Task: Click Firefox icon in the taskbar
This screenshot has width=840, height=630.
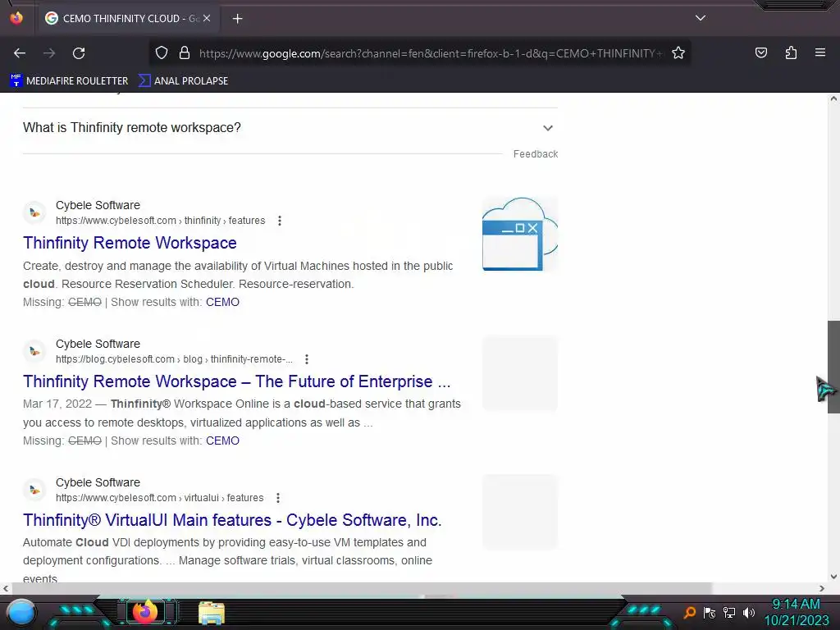Action: coord(144,612)
